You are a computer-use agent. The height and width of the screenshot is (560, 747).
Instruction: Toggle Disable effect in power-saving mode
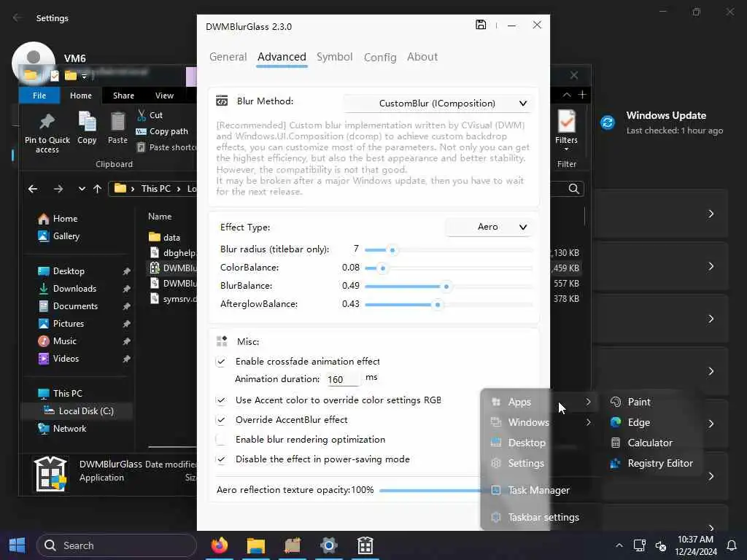click(x=220, y=459)
